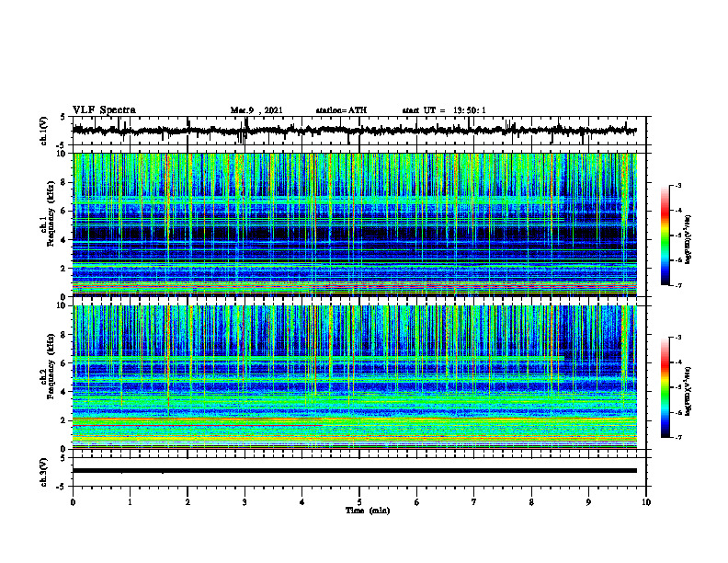Click the "start UT = 13:50: 1" text

(444, 110)
